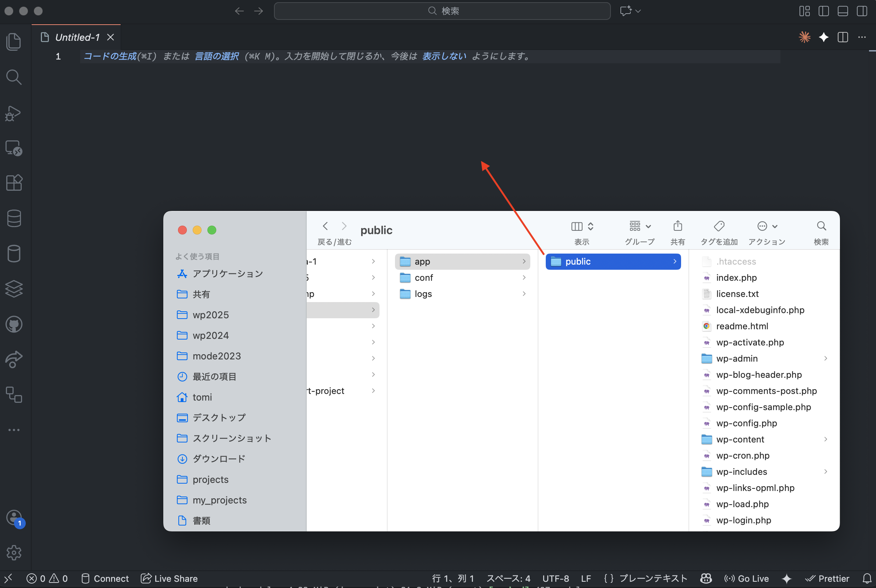Open the GitHub icon in the activity bar
The width and height of the screenshot is (876, 588).
tap(14, 325)
